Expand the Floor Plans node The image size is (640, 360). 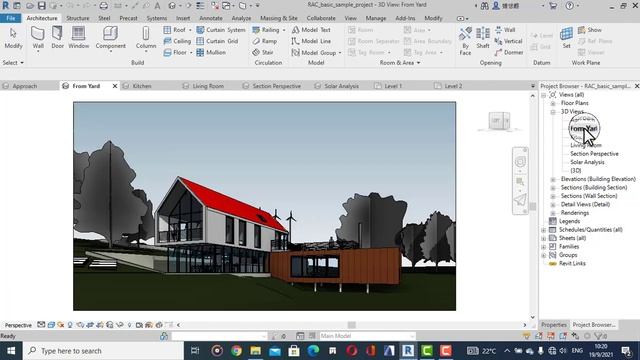553,104
